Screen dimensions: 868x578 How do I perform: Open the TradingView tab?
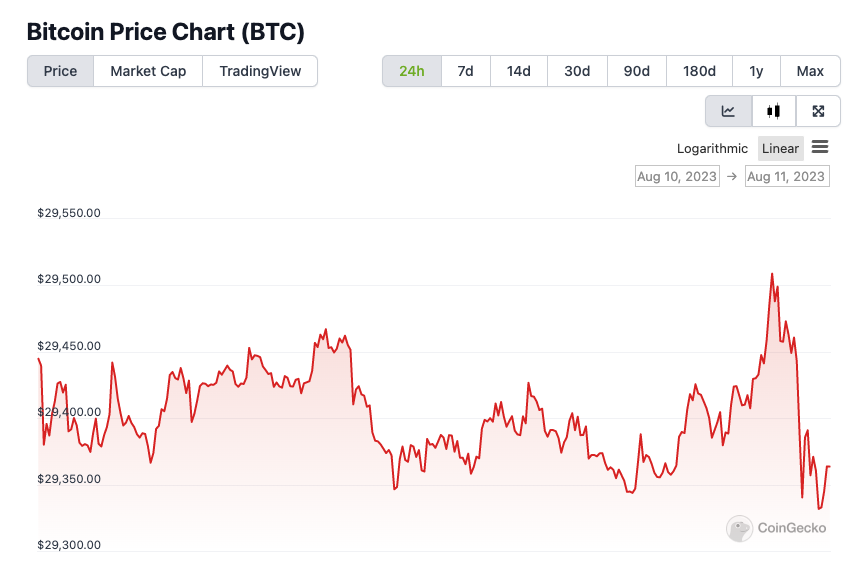coord(260,71)
